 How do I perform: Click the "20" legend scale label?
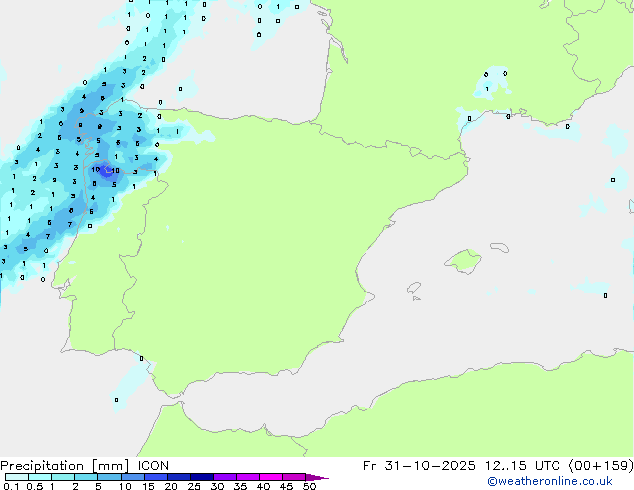(171, 486)
